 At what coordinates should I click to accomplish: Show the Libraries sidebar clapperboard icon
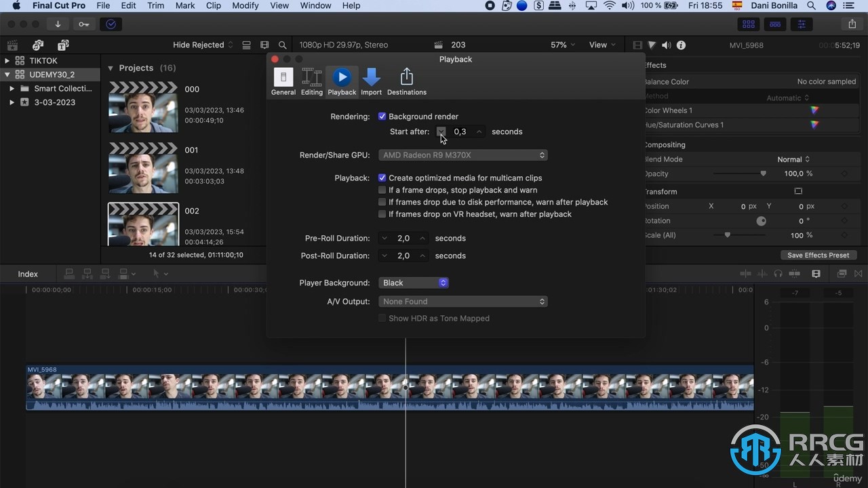(12, 45)
